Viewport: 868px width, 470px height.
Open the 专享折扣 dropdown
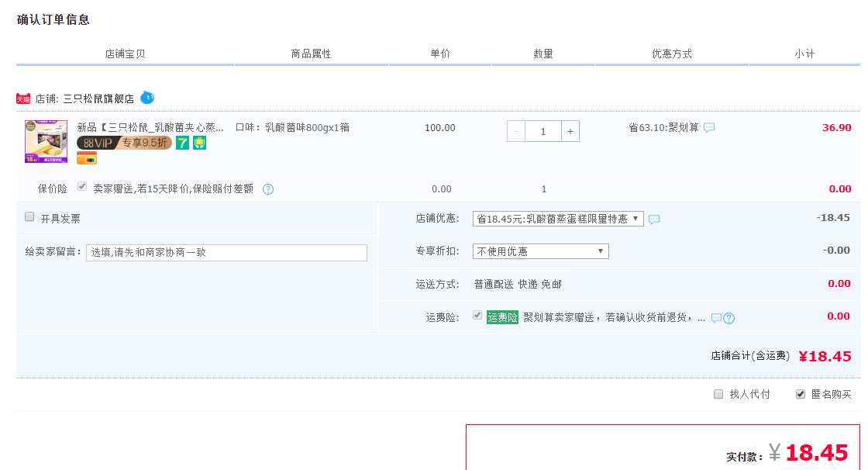tap(541, 251)
